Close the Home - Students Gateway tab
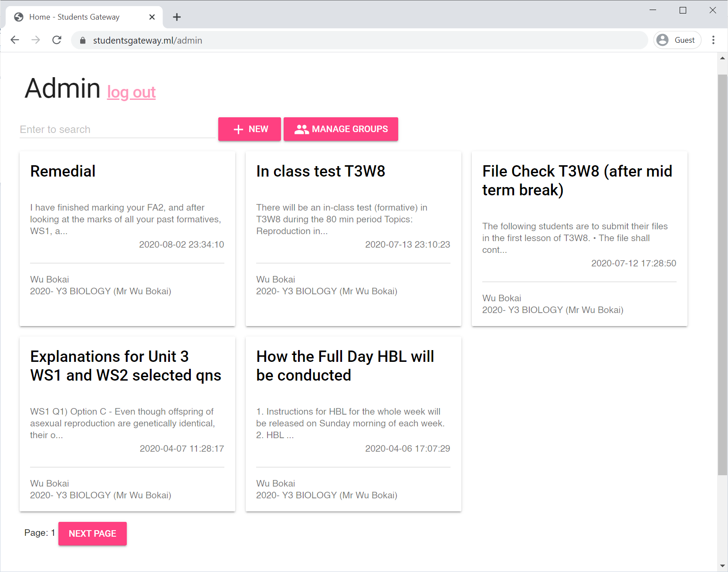The width and height of the screenshot is (728, 572). click(152, 17)
